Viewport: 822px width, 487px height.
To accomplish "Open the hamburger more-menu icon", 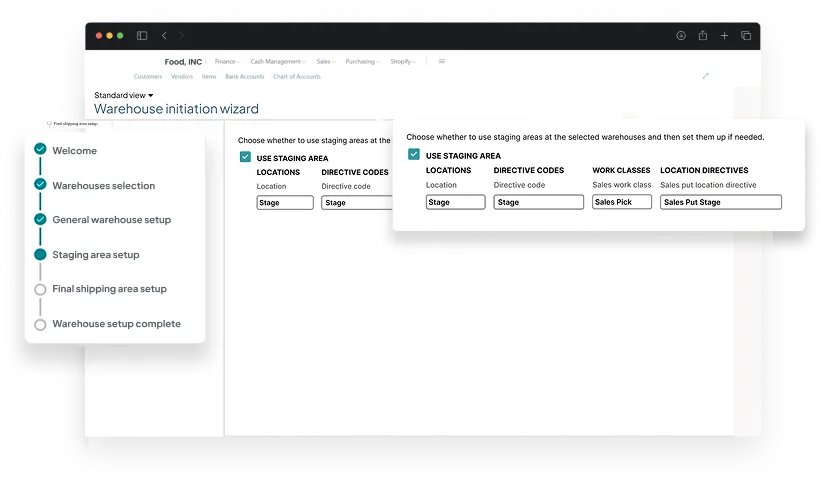I will pyautogui.click(x=442, y=62).
